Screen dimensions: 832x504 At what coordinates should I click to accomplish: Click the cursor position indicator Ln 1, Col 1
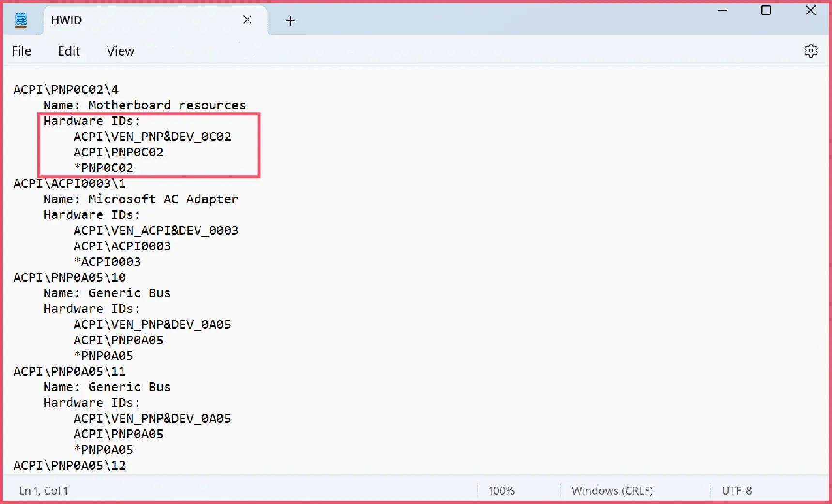(x=43, y=490)
